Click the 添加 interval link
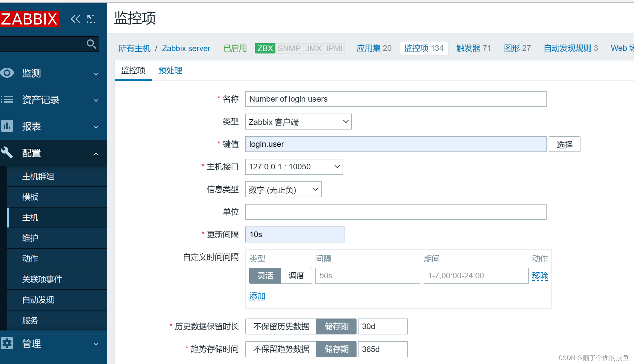634x364 pixels. (257, 296)
